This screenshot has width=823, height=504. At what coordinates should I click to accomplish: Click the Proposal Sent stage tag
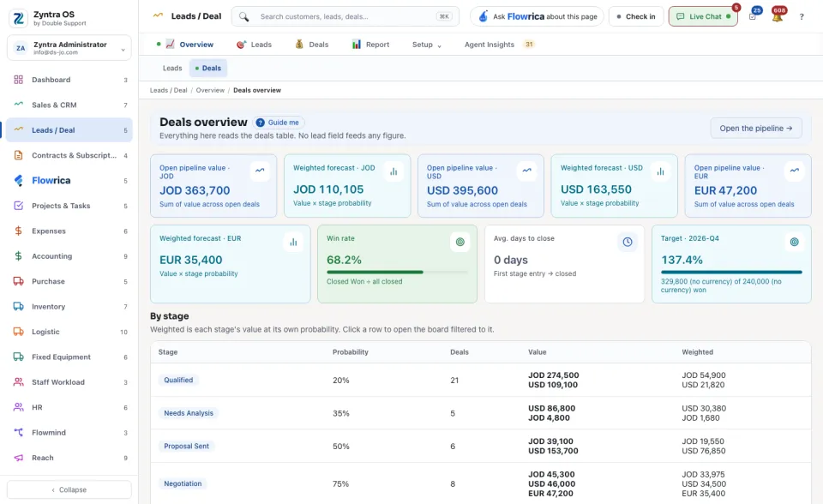coord(186,447)
